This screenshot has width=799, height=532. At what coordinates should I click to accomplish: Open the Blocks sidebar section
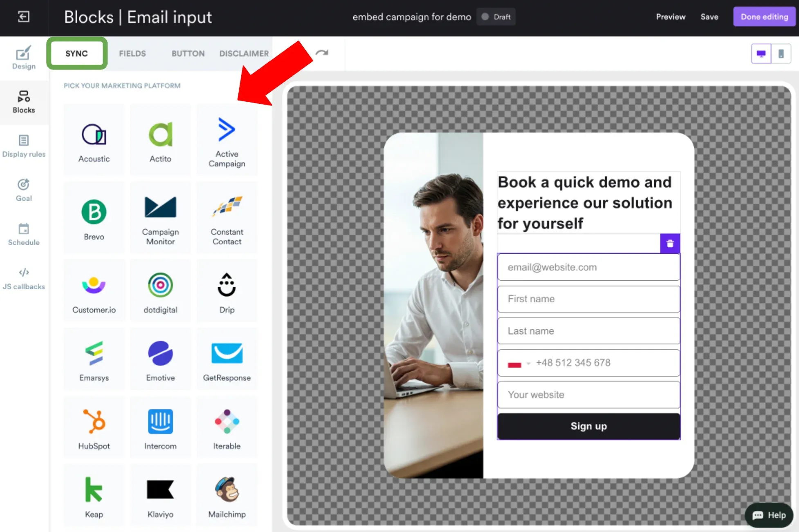point(24,102)
